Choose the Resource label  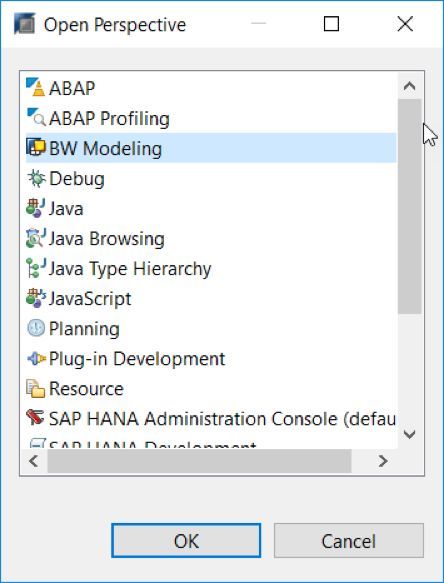point(86,389)
